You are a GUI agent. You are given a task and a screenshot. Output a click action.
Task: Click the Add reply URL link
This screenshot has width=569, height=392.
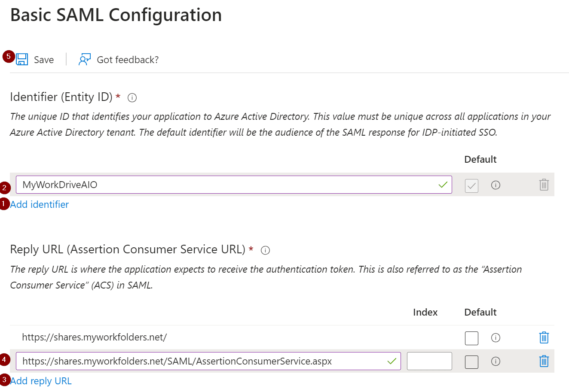[x=41, y=381]
